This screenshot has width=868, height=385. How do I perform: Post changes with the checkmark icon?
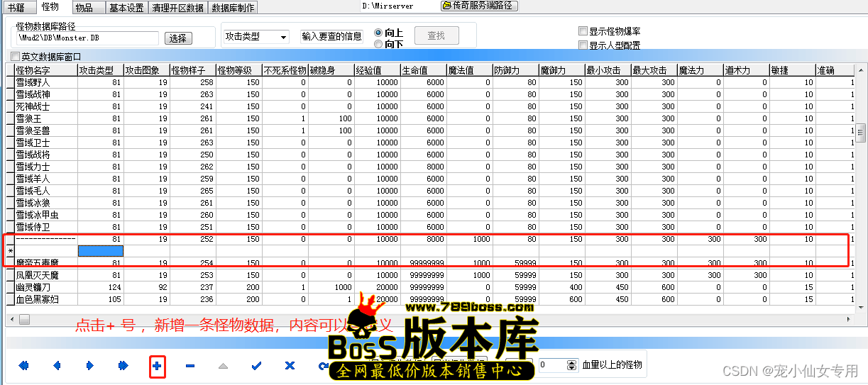(x=256, y=366)
